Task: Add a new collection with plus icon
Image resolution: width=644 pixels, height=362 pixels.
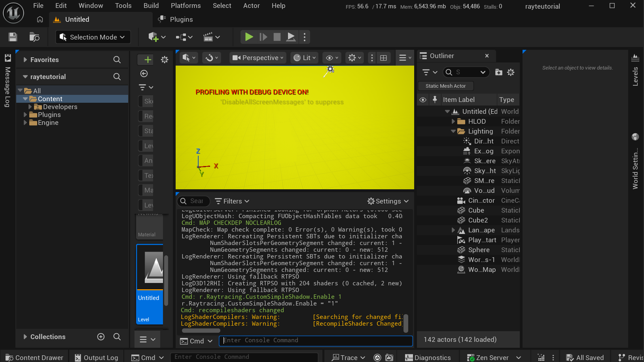Action: [x=101, y=337]
